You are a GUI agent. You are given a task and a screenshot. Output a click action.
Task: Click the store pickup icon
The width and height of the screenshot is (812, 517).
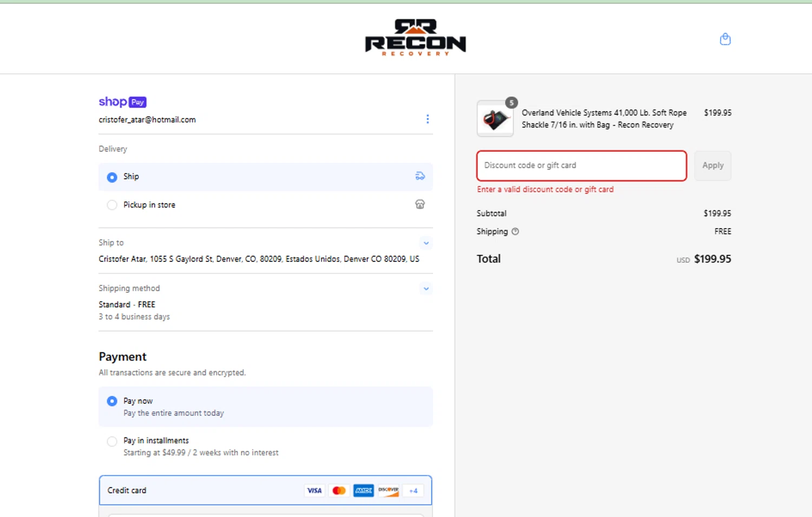coord(420,204)
